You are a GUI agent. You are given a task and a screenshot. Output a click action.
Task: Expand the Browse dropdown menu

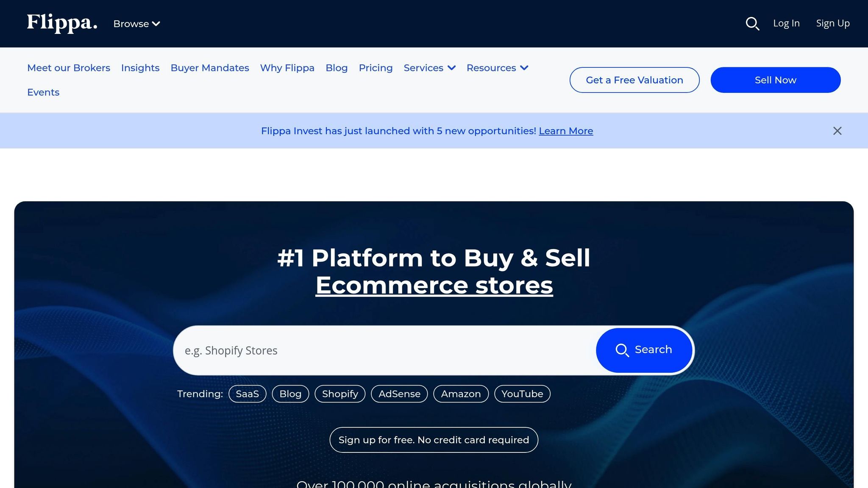136,24
